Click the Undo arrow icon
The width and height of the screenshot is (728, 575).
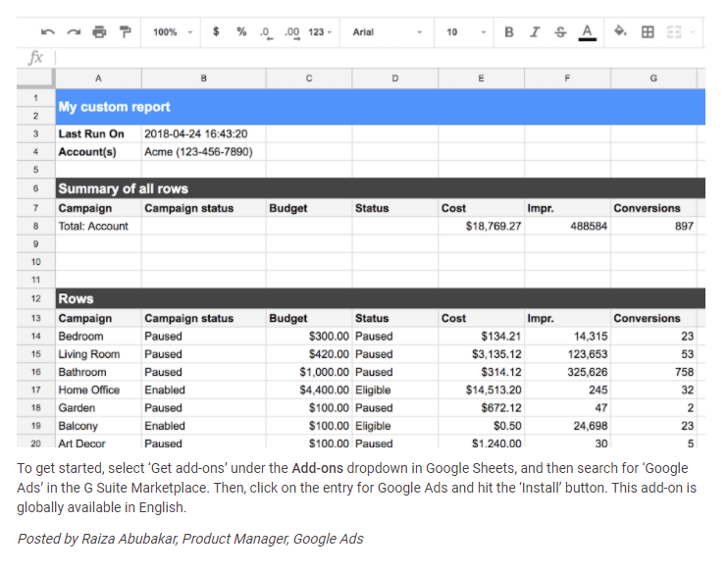(48, 32)
